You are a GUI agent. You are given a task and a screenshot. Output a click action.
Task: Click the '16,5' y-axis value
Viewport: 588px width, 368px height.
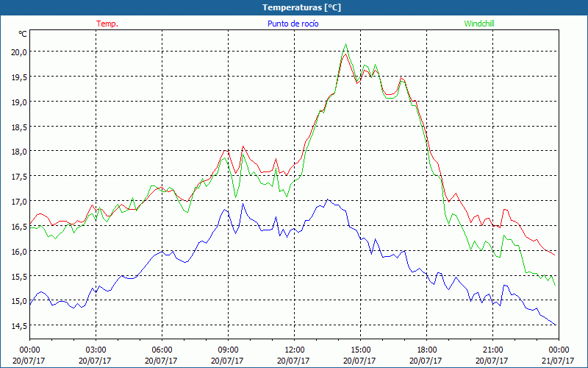click(x=21, y=227)
